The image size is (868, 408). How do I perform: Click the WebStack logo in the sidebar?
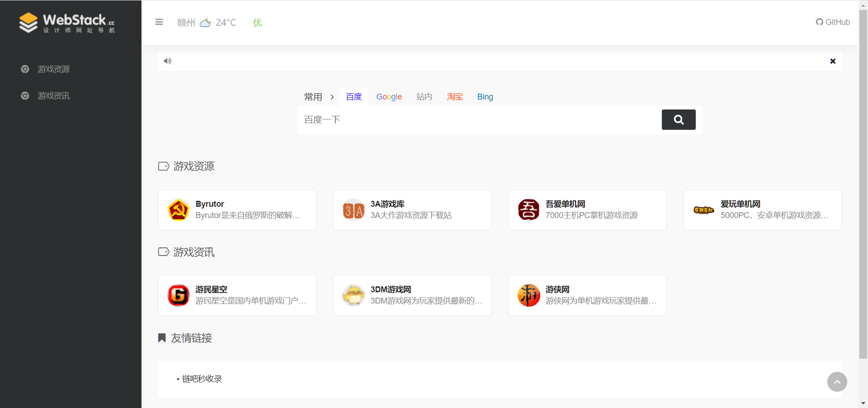pos(67,23)
